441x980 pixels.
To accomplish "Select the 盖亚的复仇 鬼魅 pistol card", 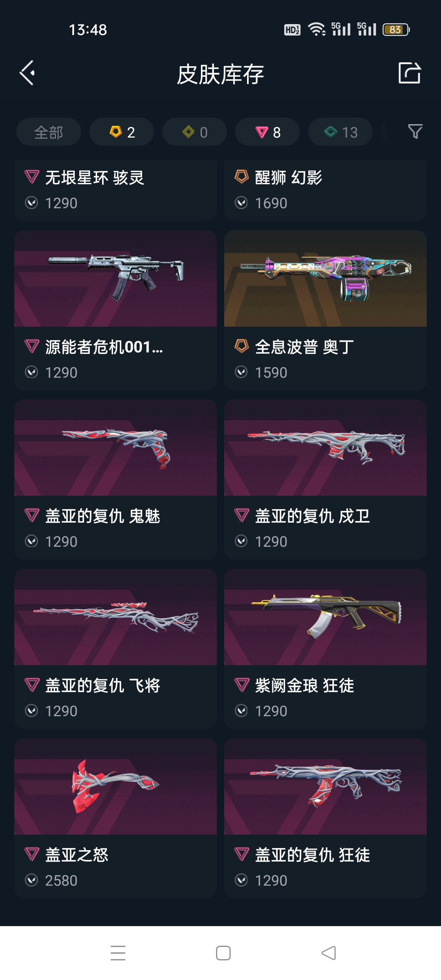I will pos(116,479).
